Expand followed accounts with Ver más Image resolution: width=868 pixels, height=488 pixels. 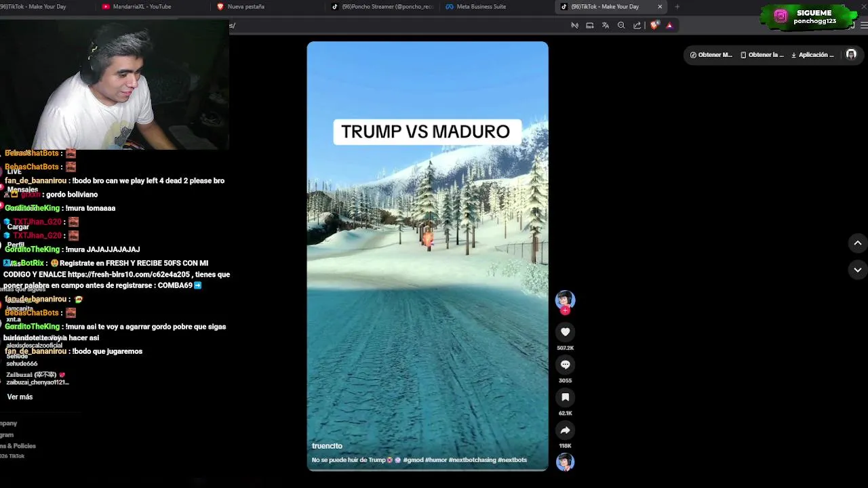point(20,397)
